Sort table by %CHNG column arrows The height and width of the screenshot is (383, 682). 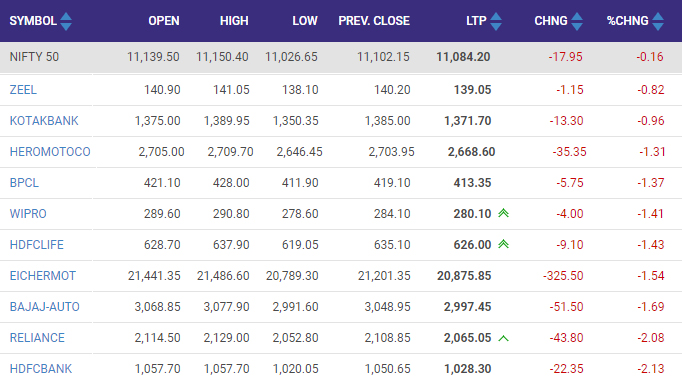658,21
